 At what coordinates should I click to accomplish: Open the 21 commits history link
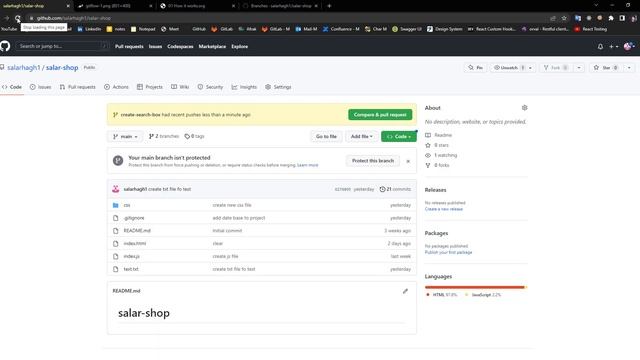(x=395, y=189)
